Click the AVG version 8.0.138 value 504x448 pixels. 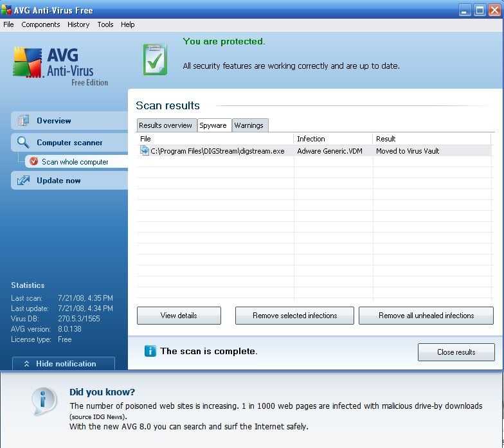click(x=69, y=329)
